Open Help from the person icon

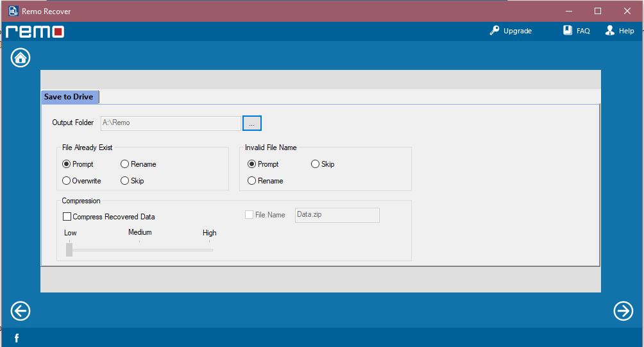610,31
